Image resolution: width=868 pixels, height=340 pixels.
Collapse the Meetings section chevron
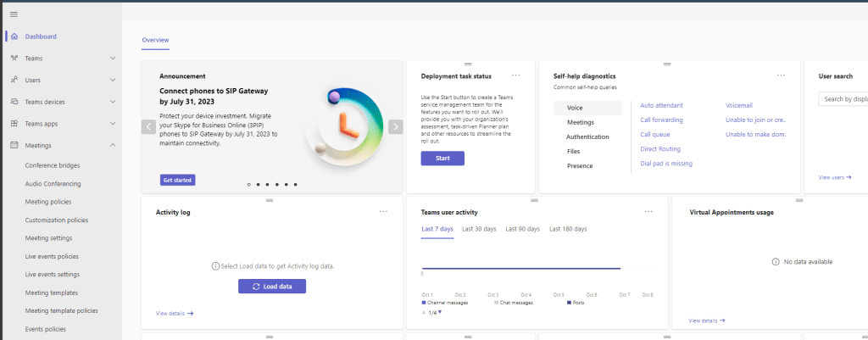pyautogui.click(x=113, y=145)
